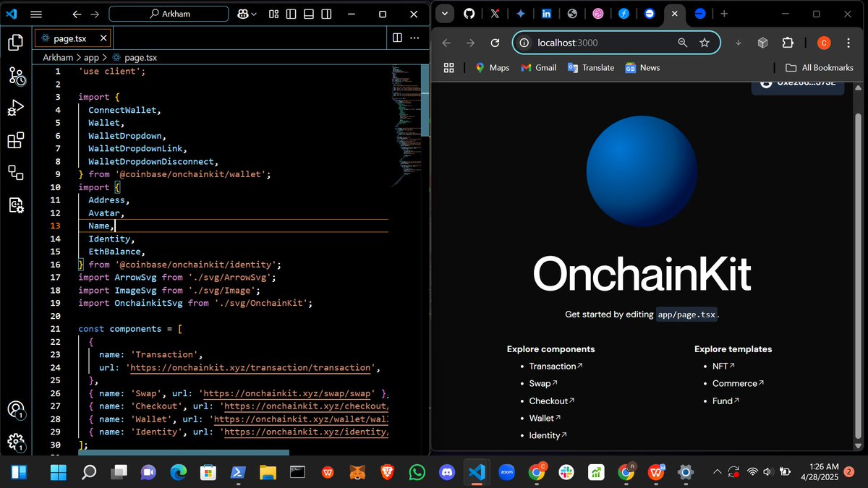Go forward in VS Code navigation history
The image size is (868, 488).
point(96,14)
